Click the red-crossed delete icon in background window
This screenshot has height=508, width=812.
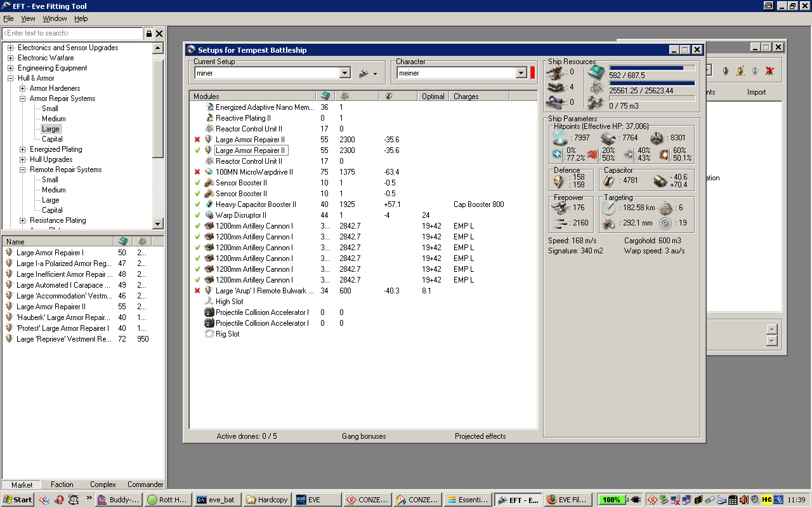(769, 71)
